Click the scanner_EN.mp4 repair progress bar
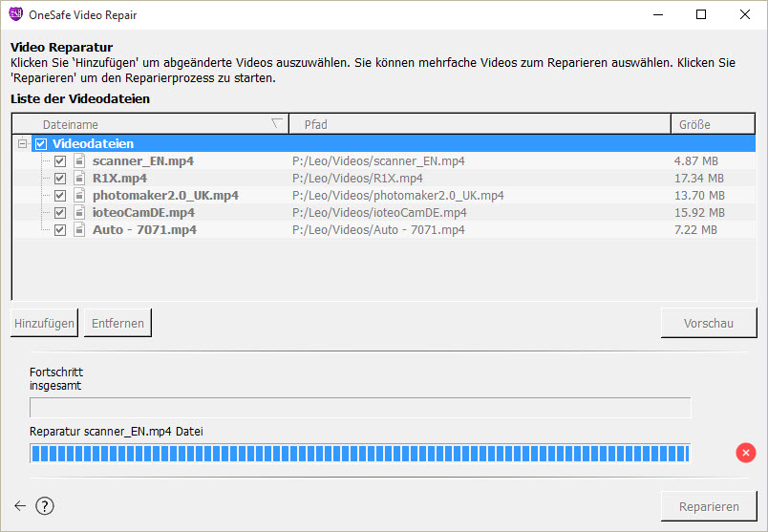Image resolution: width=768 pixels, height=532 pixels. click(x=360, y=454)
